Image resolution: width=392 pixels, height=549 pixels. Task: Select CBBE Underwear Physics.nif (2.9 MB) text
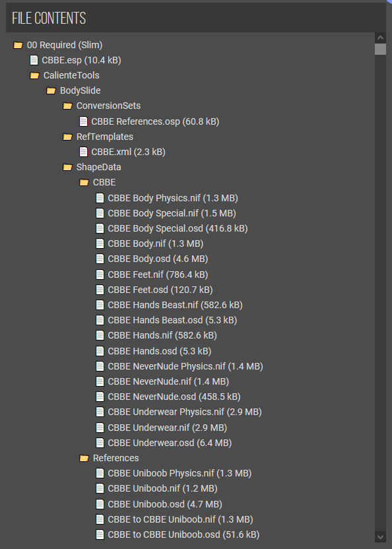[x=185, y=412]
